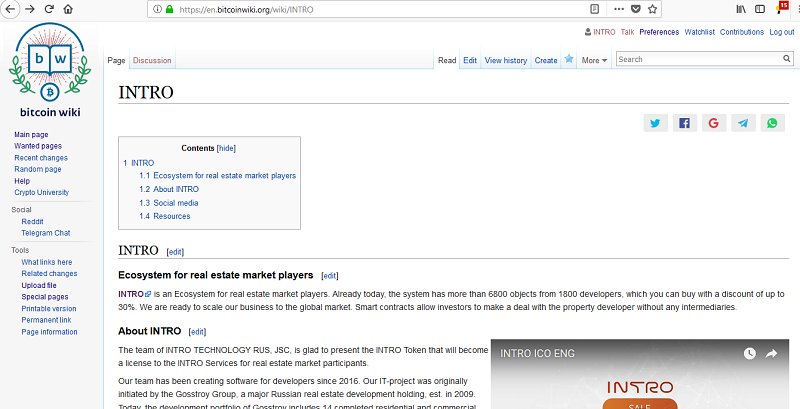800x409 pixels.
Task: Open What links here tool
Action: (46, 262)
